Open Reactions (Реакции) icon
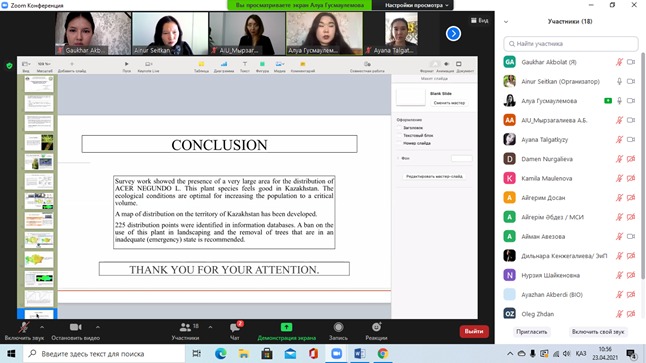The height and width of the screenshot is (363, 646). 376,327
